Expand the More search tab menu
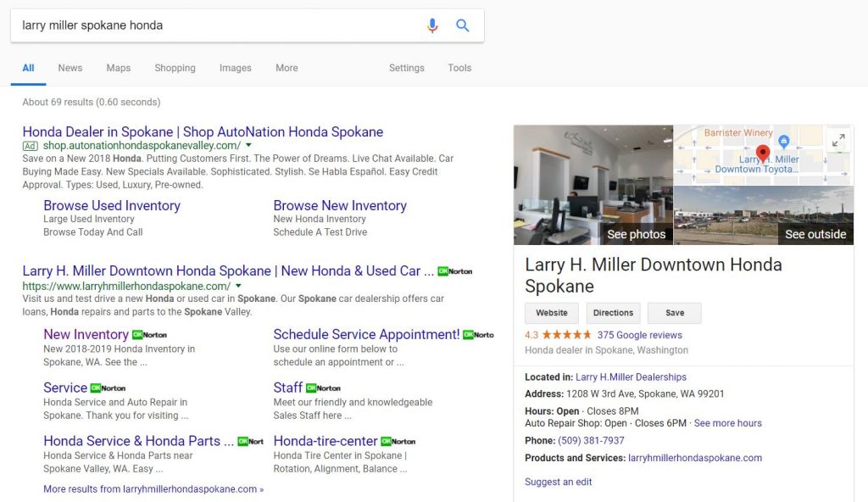 click(287, 68)
